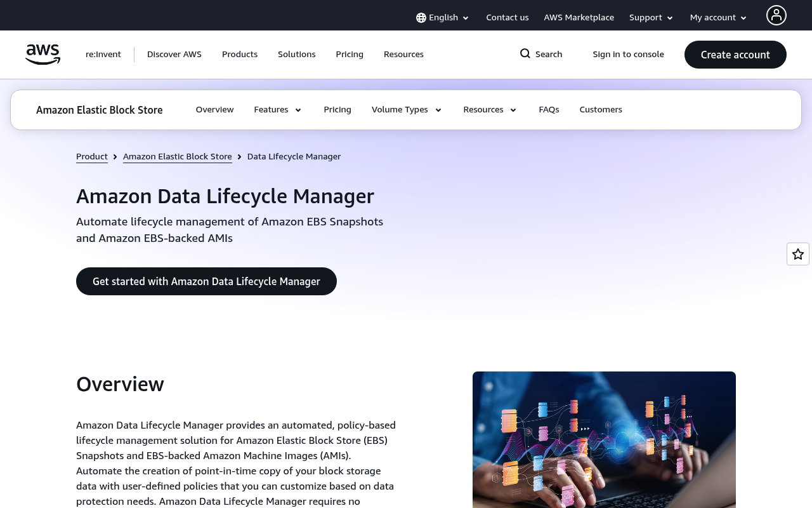Click Sign in to console

[x=629, y=55]
